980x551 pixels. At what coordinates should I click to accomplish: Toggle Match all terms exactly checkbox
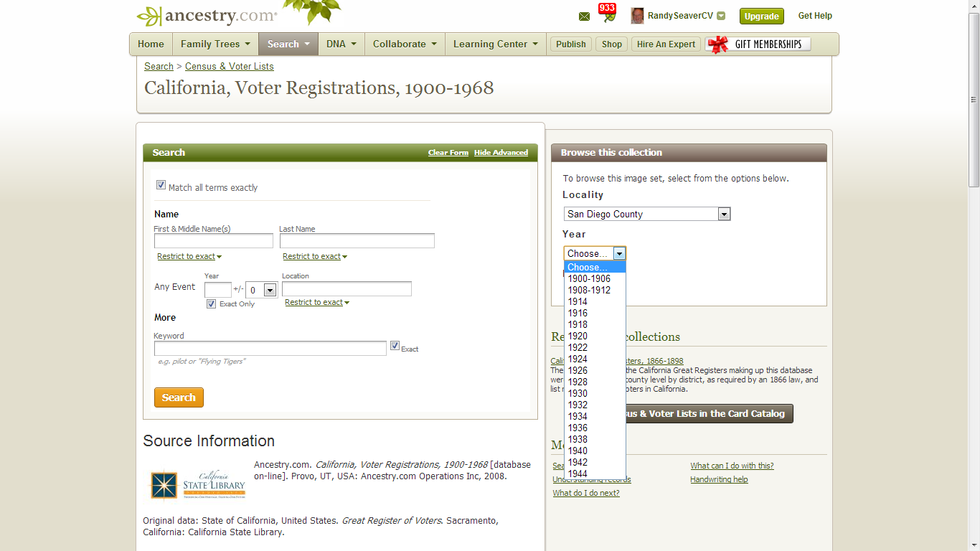click(x=161, y=185)
